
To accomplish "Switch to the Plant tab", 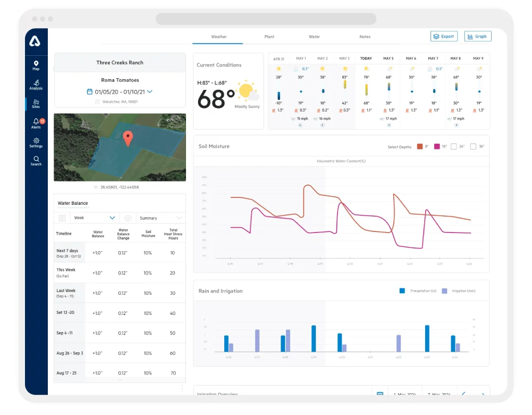I will pyautogui.click(x=269, y=37).
